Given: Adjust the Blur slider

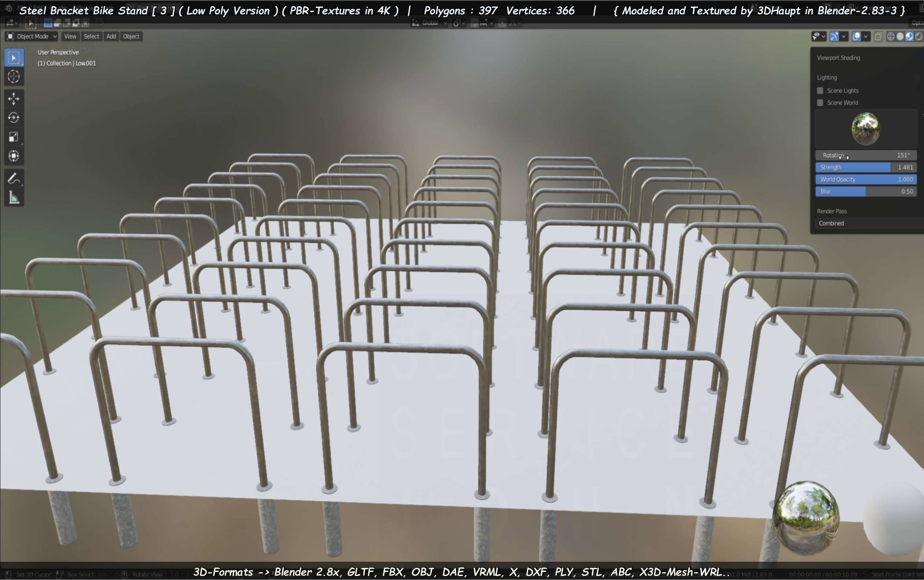Looking at the screenshot, I should [x=866, y=191].
